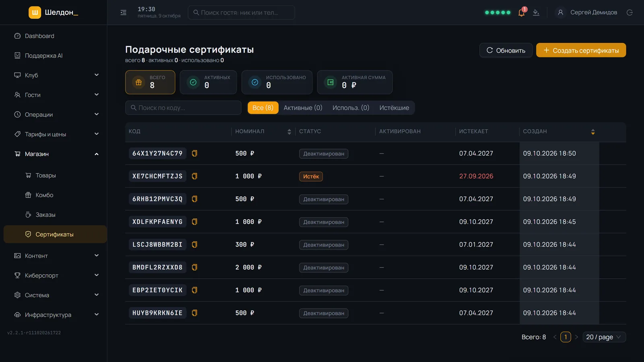The width and height of the screenshot is (644, 362).
Task: Focus the Поиск по коду search field
Action: click(x=183, y=108)
